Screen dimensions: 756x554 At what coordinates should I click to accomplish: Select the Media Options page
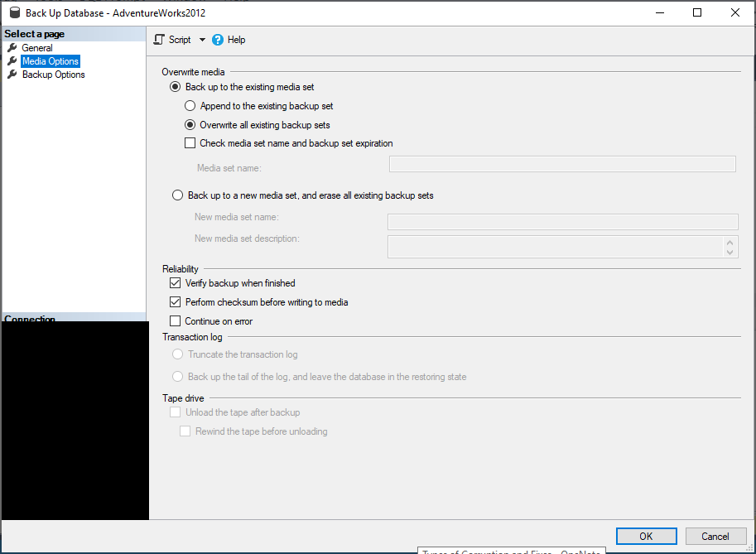point(51,61)
